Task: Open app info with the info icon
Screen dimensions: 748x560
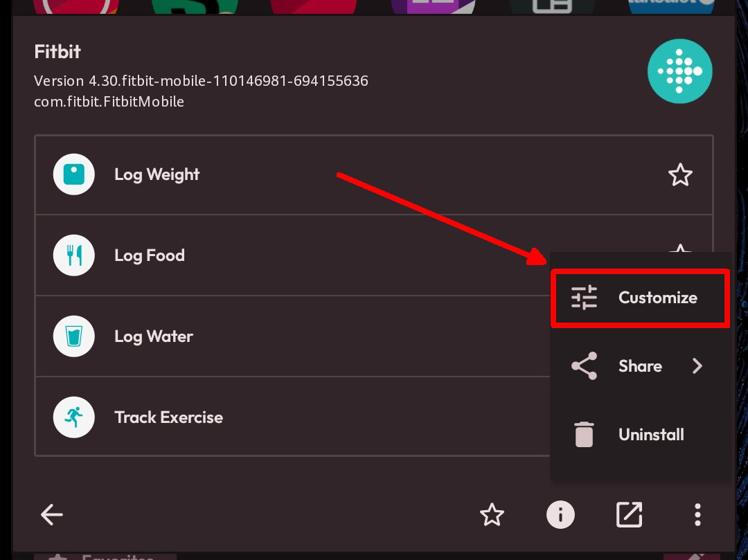Action: 560,514
